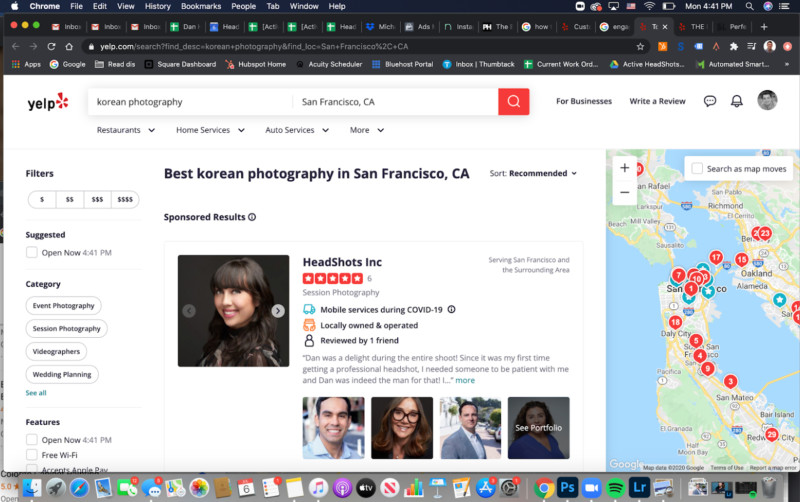Open the Yelp notifications bell
This screenshot has height=502, width=800.
pyautogui.click(x=737, y=101)
